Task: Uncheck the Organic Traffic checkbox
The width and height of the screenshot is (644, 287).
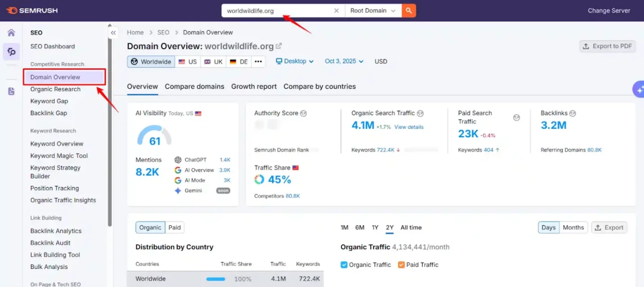Action: coord(344,265)
